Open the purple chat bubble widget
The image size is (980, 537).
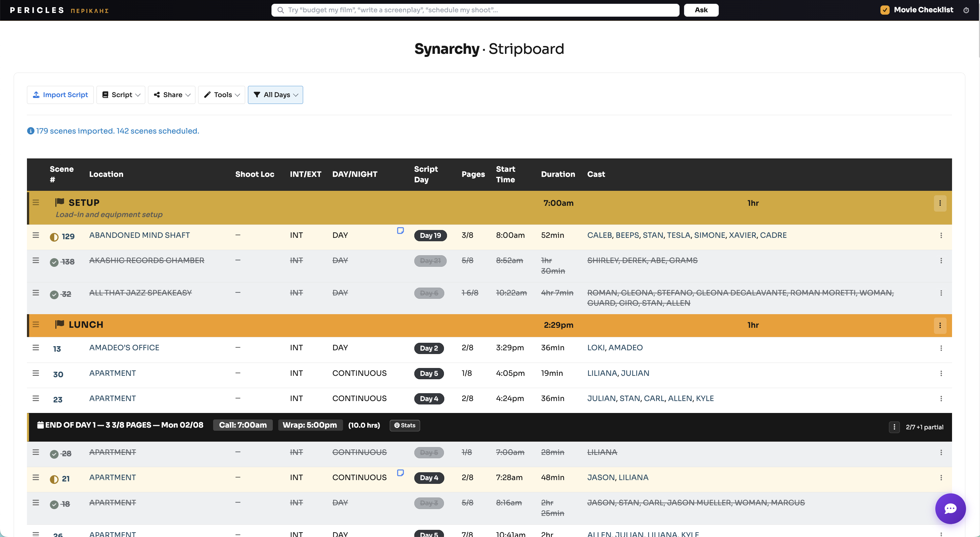click(x=950, y=508)
